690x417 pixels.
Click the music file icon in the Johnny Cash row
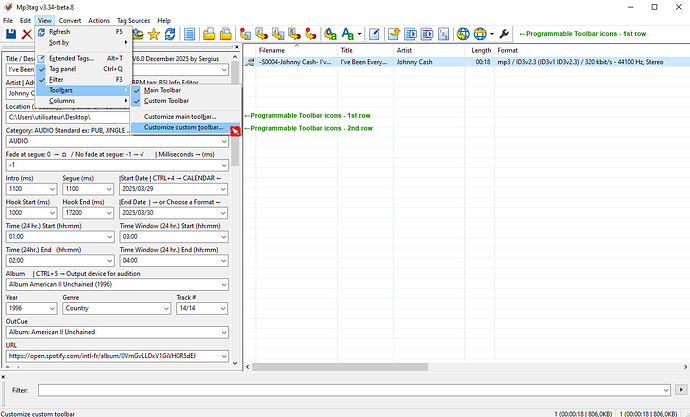click(250, 62)
